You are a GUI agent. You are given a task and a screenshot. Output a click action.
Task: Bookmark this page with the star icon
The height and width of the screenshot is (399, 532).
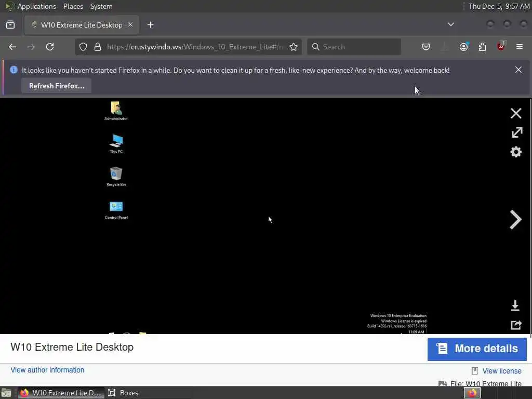pos(294,47)
